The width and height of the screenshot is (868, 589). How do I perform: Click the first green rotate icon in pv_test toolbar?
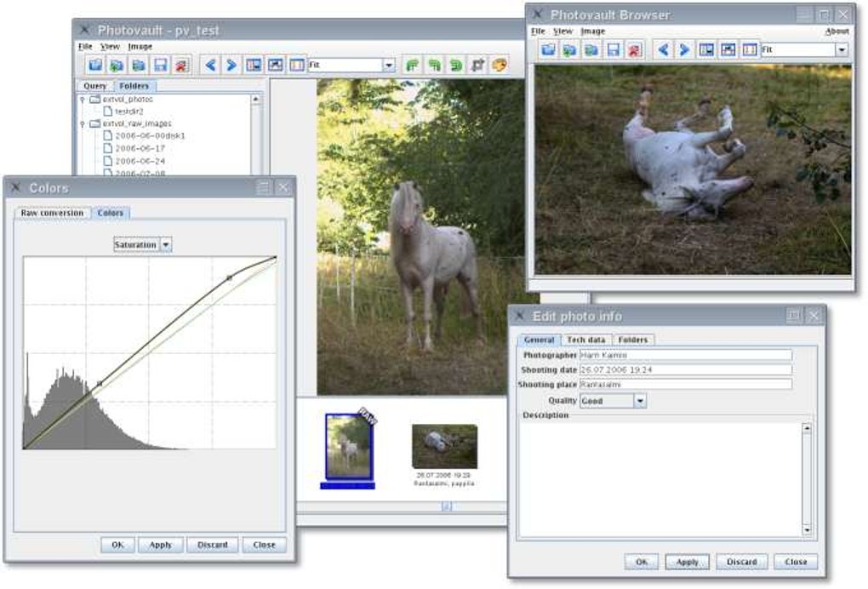(x=413, y=66)
